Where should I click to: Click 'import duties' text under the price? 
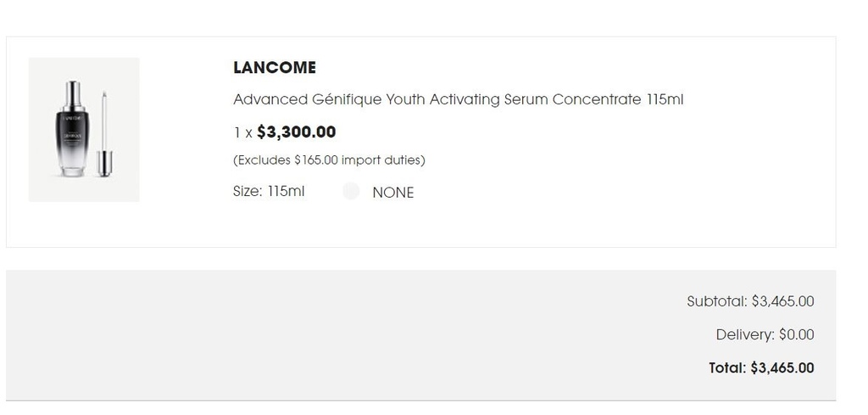tap(381, 160)
